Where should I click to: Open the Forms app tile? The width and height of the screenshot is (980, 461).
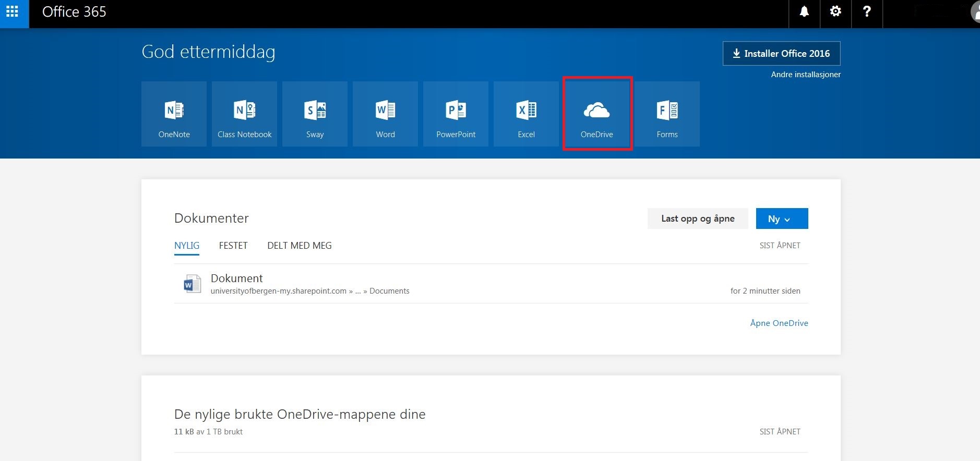(x=667, y=114)
